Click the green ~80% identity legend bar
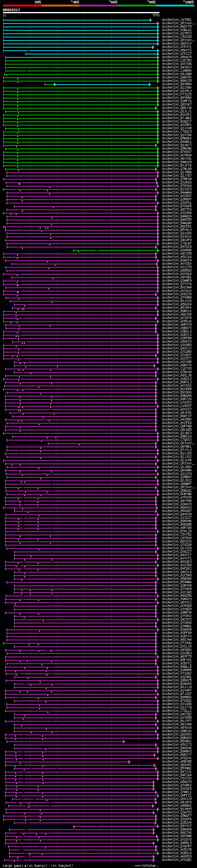The height and width of the screenshot is (868, 197). click(x=137, y=6)
